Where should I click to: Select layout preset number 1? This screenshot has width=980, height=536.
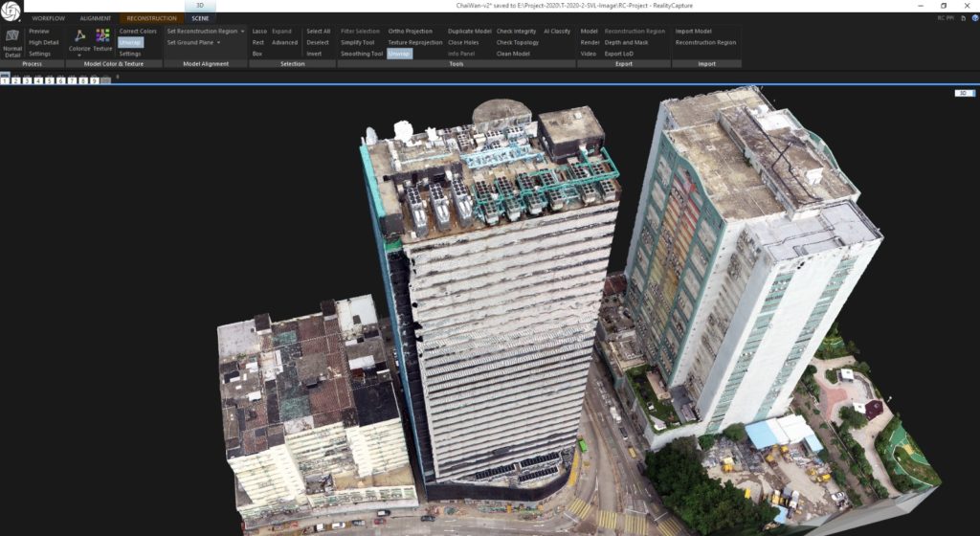pos(5,81)
